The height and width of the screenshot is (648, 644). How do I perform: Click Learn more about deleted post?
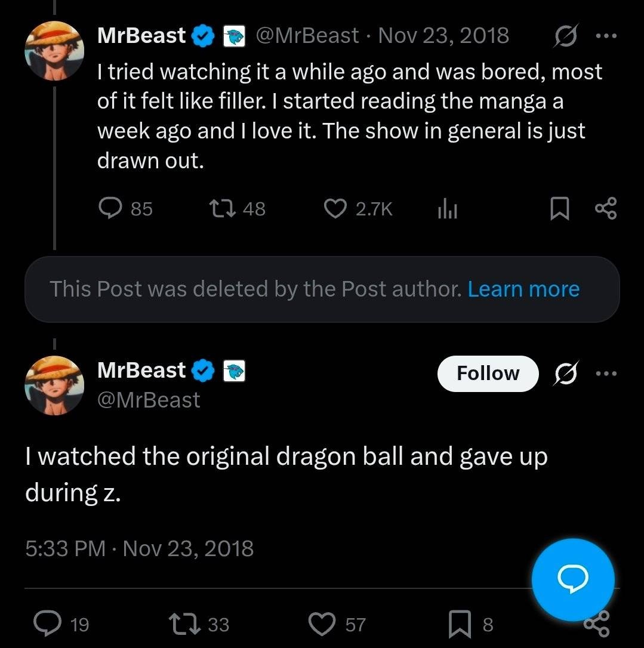pos(523,289)
